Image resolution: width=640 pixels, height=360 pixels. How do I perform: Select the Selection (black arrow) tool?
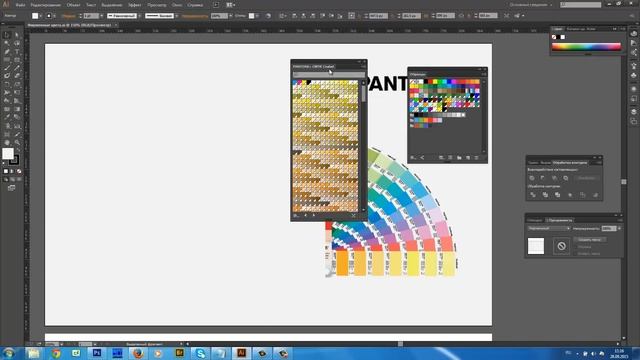[7, 35]
